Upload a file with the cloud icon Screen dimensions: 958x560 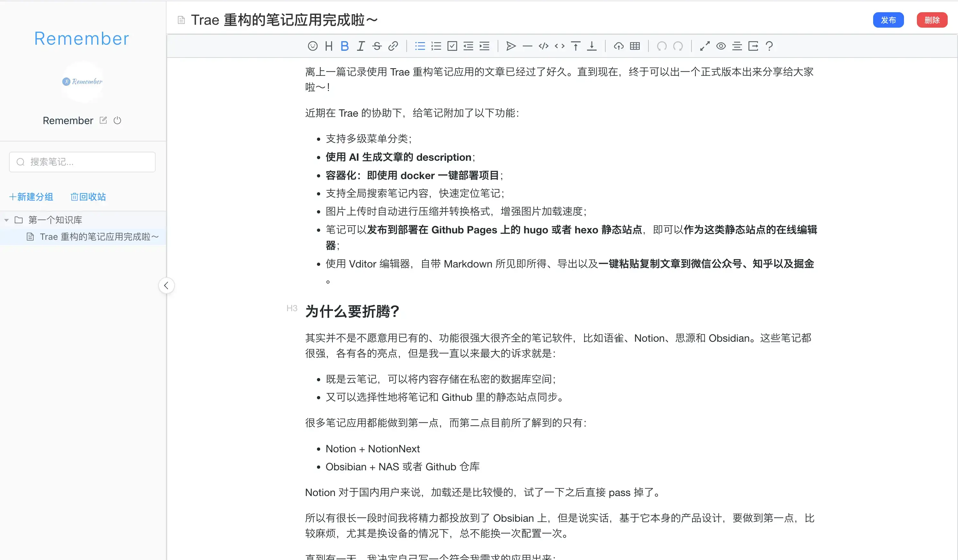619,46
